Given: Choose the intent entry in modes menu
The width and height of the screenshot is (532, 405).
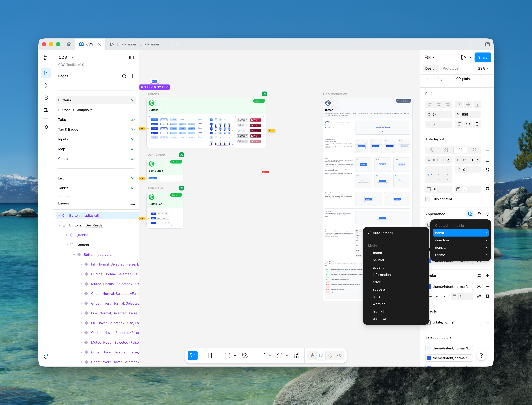Looking at the screenshot, I should click(x=461, y=233).
